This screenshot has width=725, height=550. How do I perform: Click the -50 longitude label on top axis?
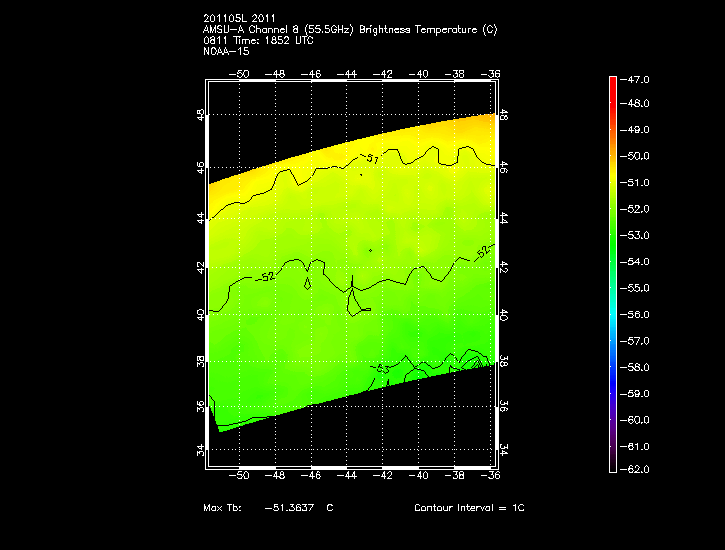(240, 74)
